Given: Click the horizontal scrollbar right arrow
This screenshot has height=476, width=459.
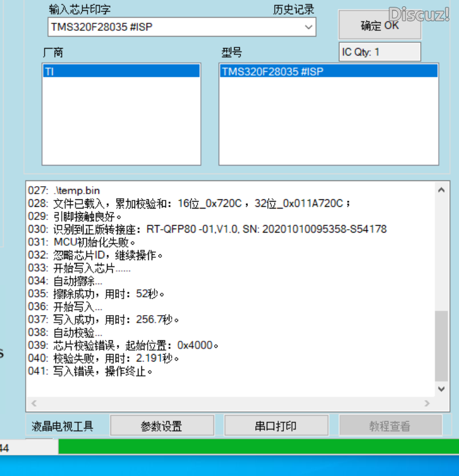Looking at the screenshot, I should tap(428, 403).
